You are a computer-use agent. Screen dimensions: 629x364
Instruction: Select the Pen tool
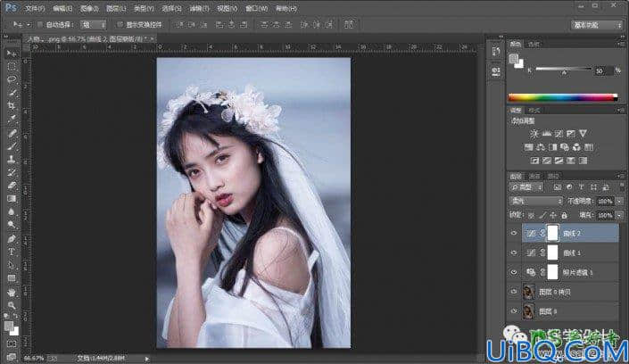(x=12, y=239)
